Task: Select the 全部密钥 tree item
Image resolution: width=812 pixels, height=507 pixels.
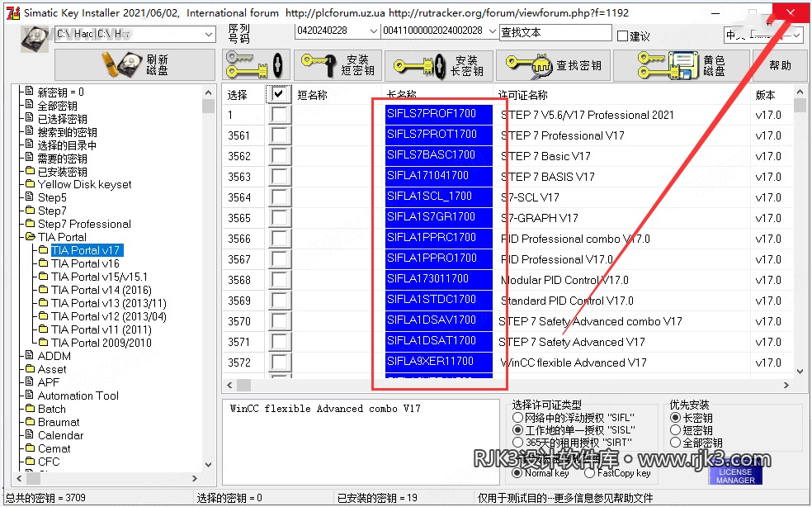Action: click(58, 106)
